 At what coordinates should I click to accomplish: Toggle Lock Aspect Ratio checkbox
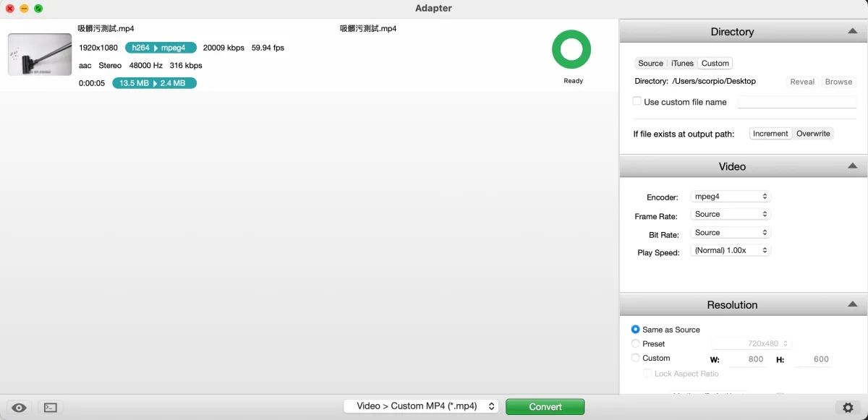coord(648,374)
